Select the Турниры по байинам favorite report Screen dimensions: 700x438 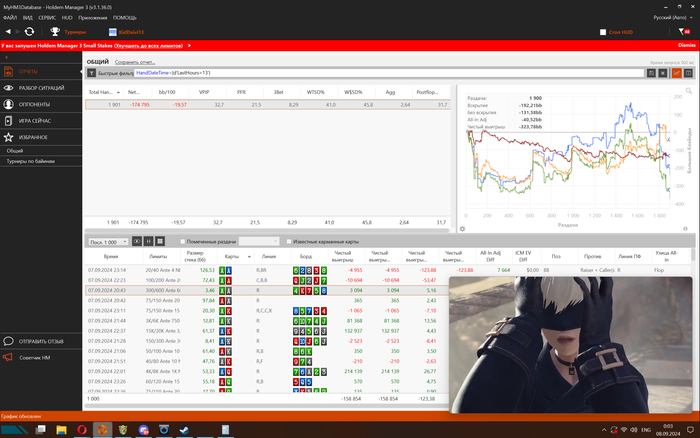[41, 161]
